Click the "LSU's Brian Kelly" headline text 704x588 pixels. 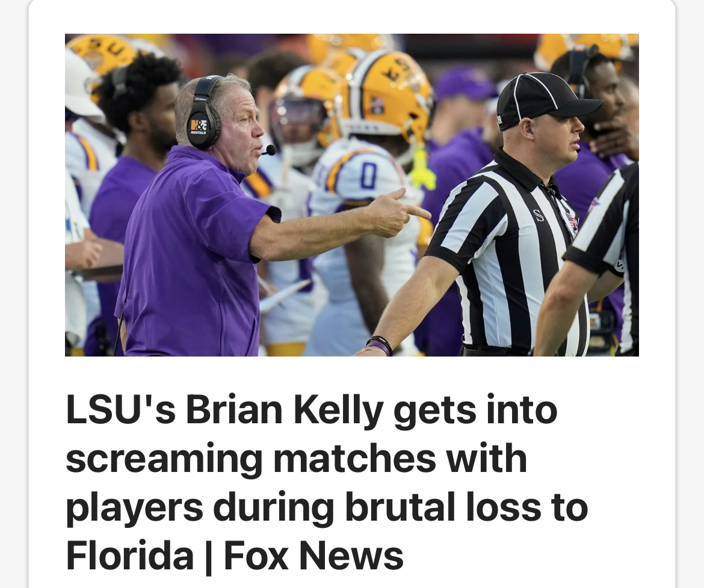(x=224, y=410)
